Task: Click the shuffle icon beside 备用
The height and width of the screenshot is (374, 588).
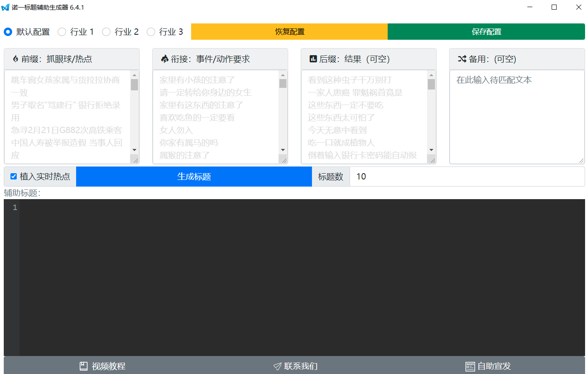Action: point(462,59)
